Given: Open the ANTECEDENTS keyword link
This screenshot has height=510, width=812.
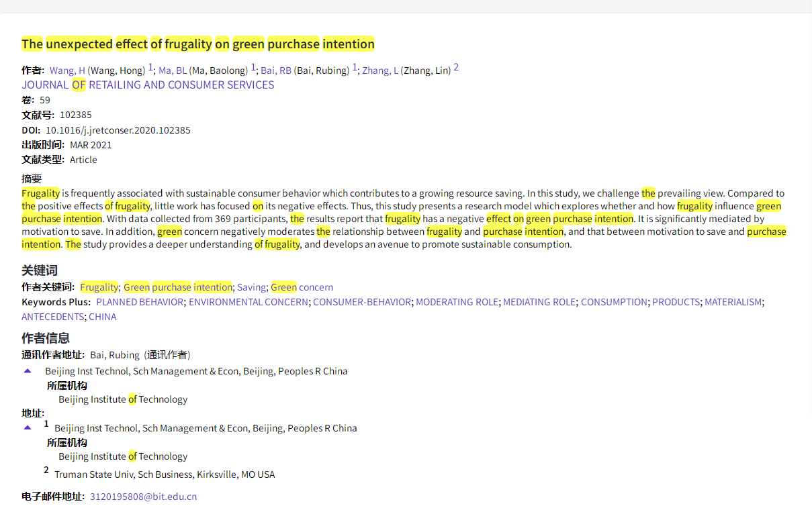Looking at the screenshot, I should point(53,317).
